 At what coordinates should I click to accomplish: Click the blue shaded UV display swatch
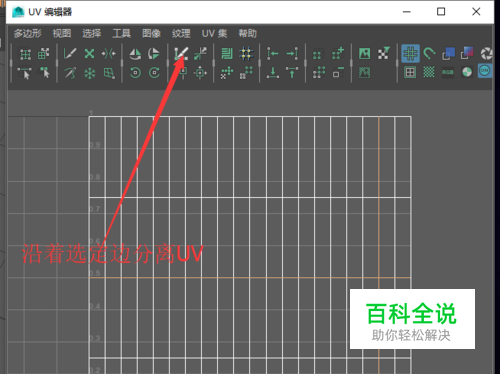tap(448, 53)
